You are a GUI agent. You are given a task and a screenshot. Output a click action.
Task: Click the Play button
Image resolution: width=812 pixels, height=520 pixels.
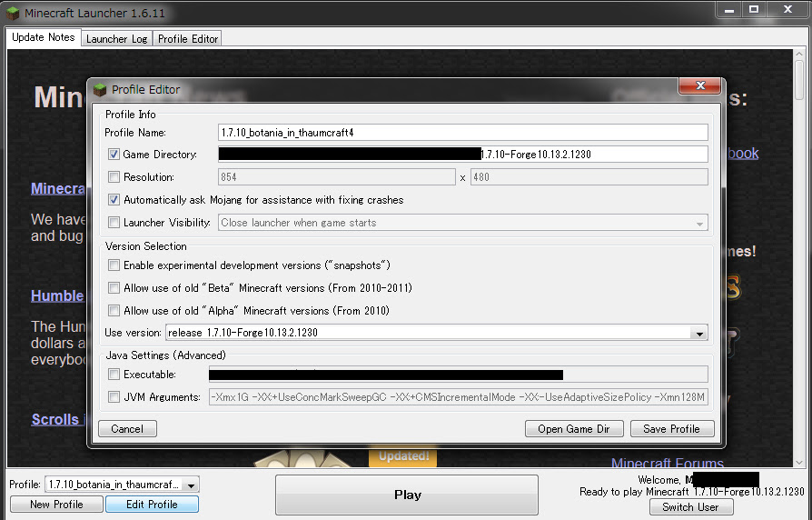[407, 495]
